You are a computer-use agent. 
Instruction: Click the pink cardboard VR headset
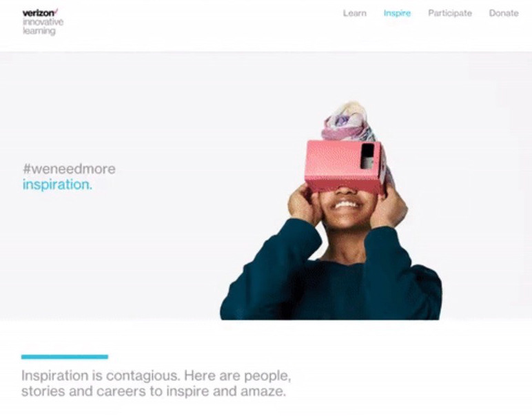tap(345, 166)
